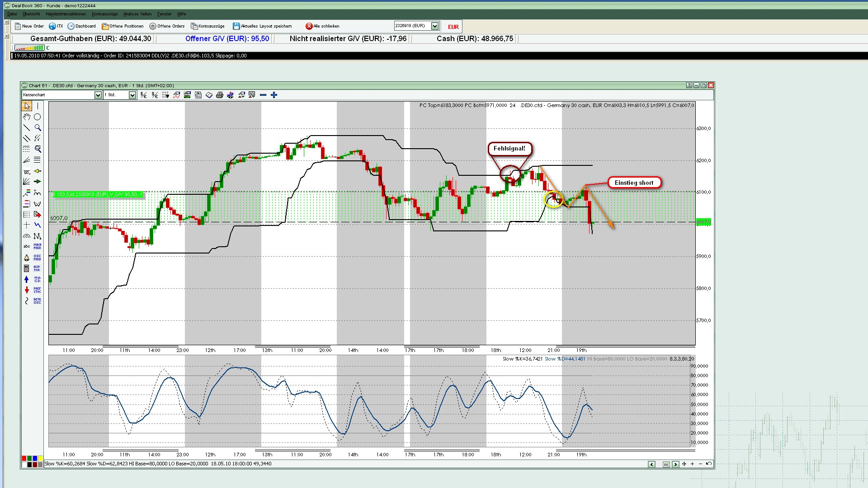This screenshot has height=488, width=868.
Task: Select the diagonal trendline tool
Action: [27, 128]
